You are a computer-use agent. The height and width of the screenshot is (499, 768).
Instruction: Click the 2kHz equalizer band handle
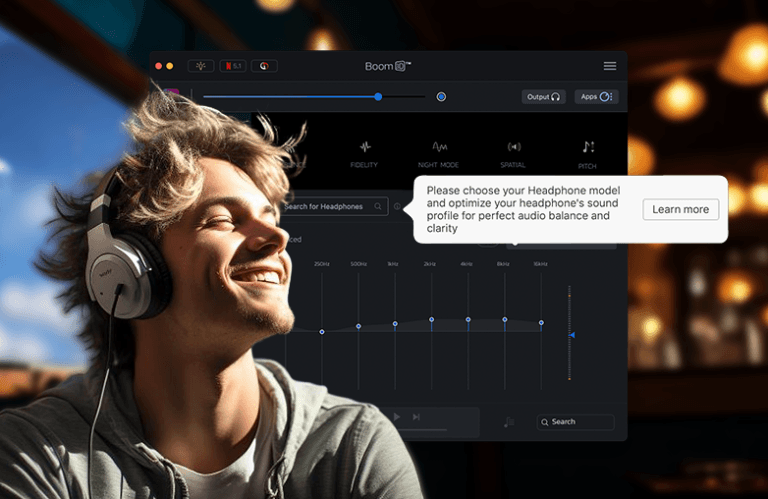[x=432, y=319]
